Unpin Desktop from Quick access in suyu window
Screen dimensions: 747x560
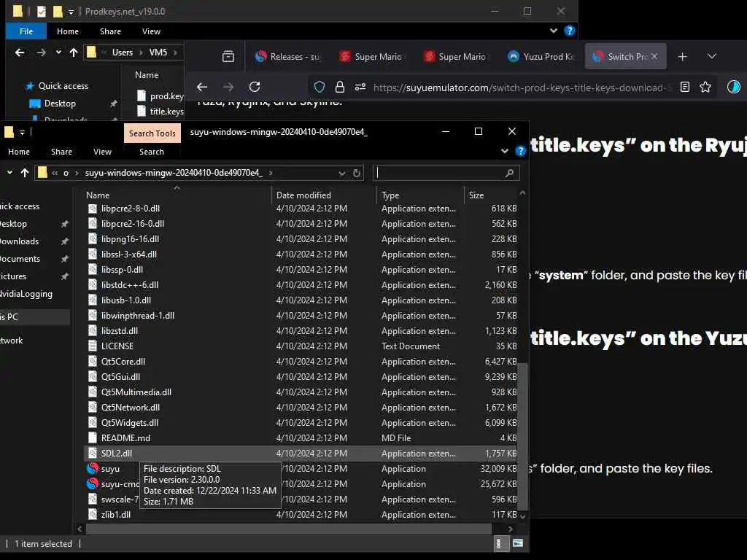click(64, 224)
